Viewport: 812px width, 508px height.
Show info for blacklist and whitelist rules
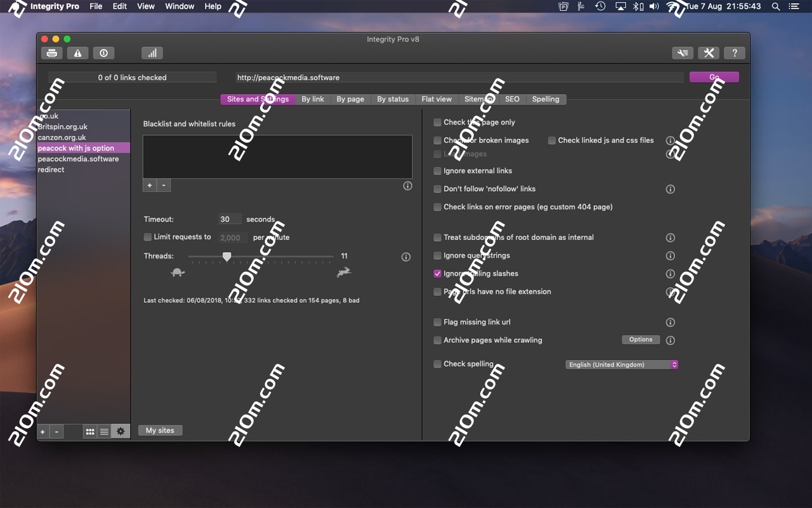pos(407,186)
